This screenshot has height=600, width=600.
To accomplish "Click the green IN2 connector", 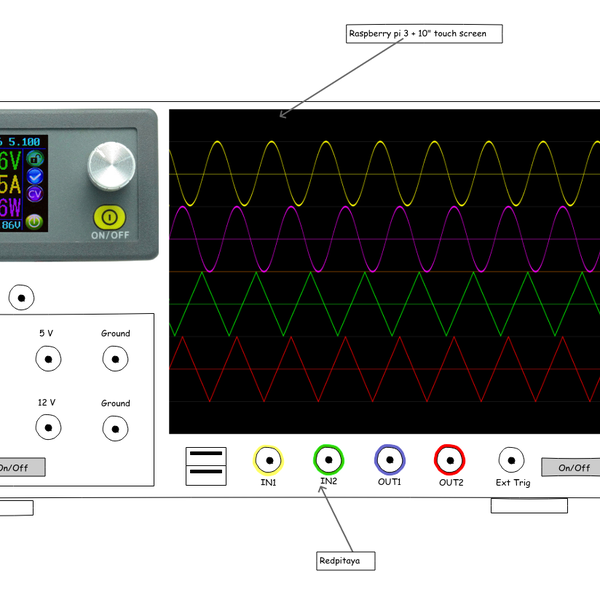I will click(329, 460).
